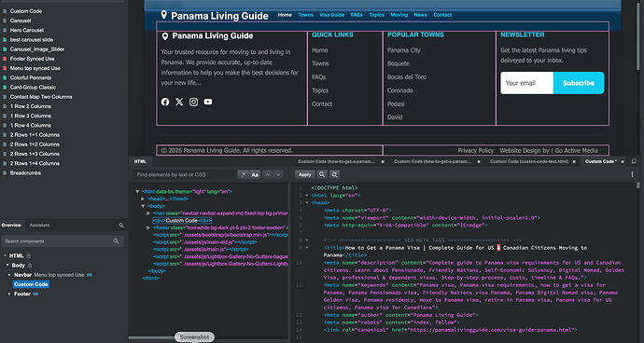Select 2 Rows 1+3 Columns component
This screenshot has height=343, width=644.
[x=35, y=154]
